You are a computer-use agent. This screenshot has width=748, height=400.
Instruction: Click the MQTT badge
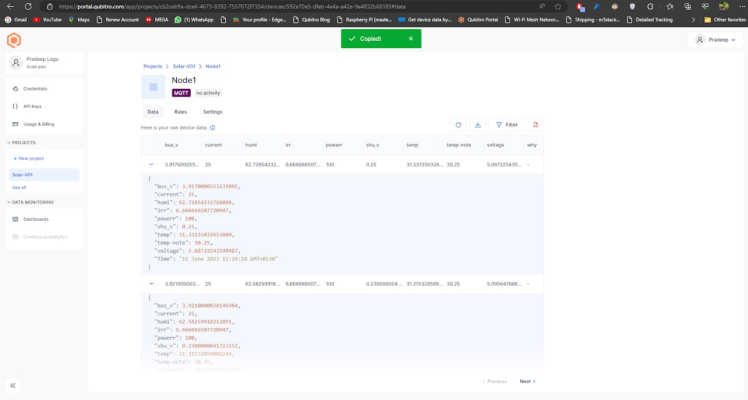181,93
